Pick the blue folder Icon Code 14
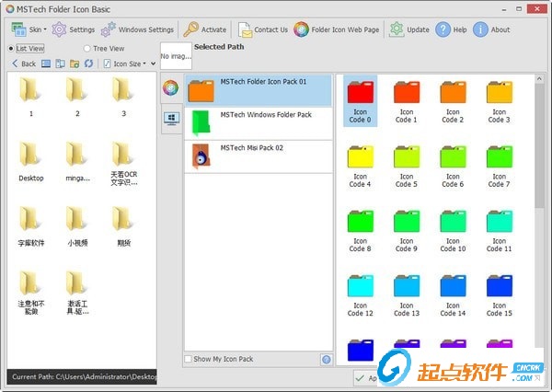This screenshot has width=552, height=392. coord(453,294)
